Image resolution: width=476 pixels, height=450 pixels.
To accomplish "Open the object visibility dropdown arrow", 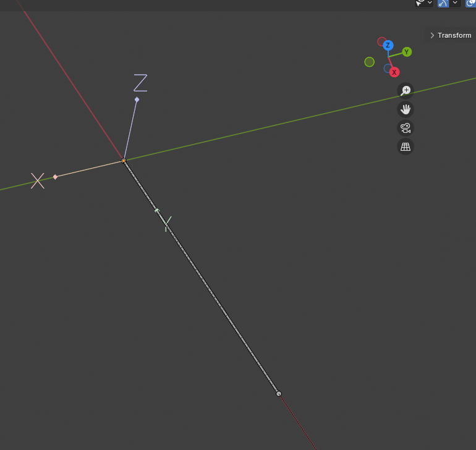I will [430, 3].
